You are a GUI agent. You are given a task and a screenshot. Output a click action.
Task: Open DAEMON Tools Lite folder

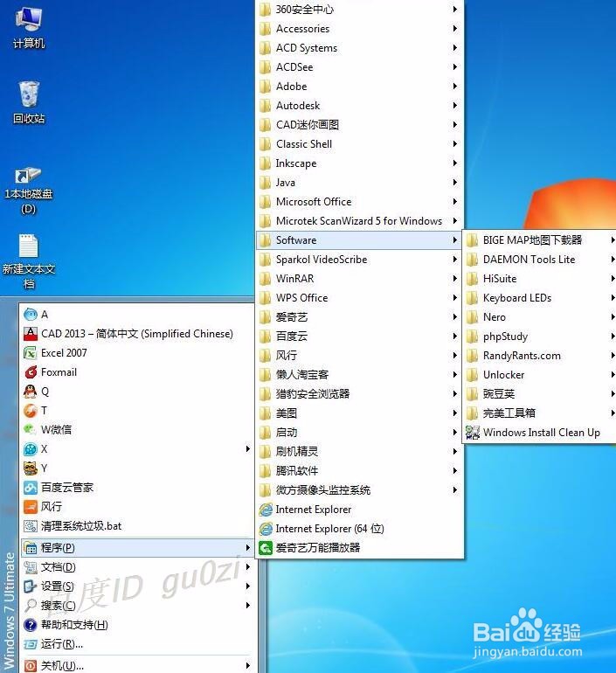point(540,260)
